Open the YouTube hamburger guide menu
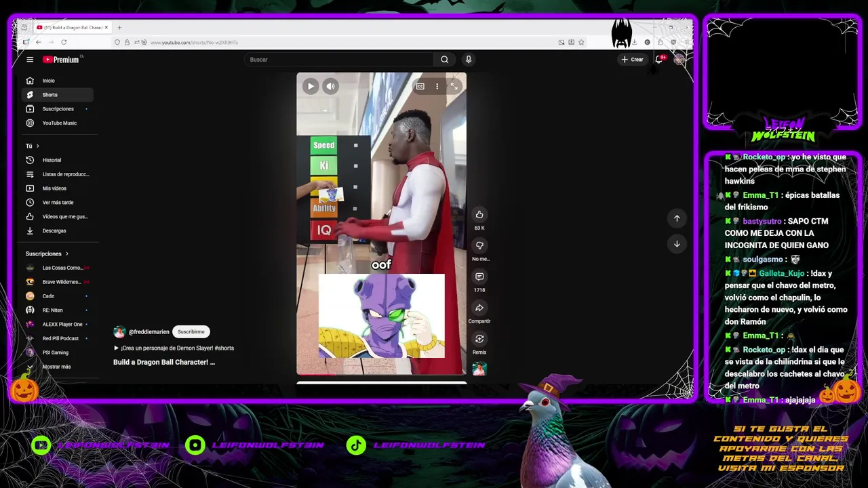Viewport: 868px width, 488px height. [30, 60]
